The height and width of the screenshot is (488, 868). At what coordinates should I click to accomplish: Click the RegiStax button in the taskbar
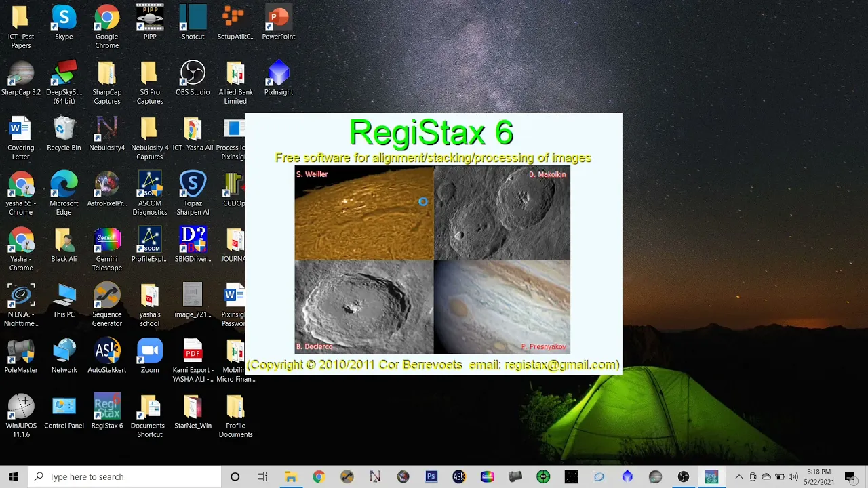tap(711, 476)
